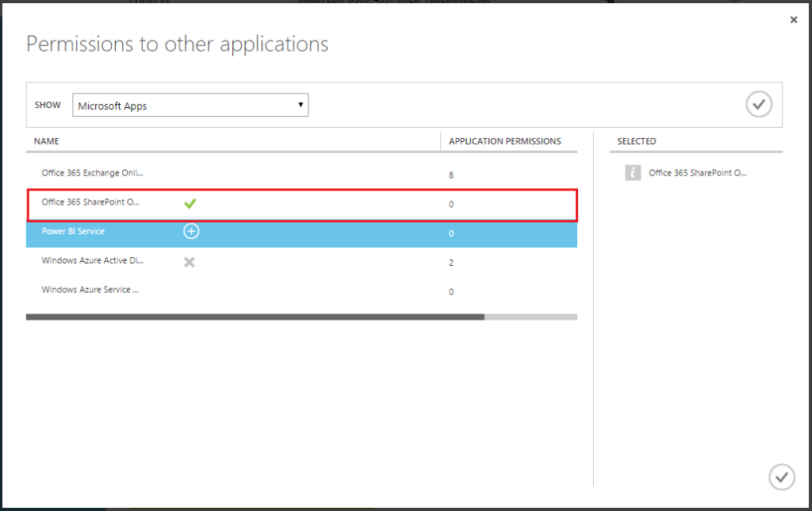Image resolution: width=812 pixels, height=511 pixels.
Task: Click the permission count 8 for Exchange Online
Action: (x=450, y=174)
